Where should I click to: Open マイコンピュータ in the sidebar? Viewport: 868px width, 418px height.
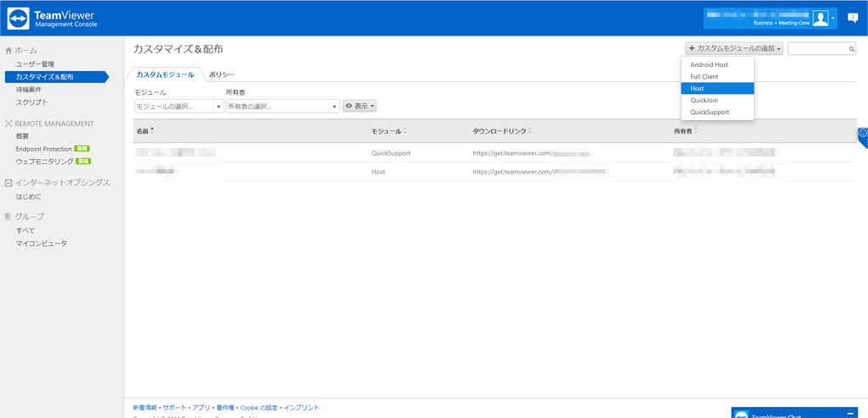pyautogui.click(x=41, y=244)
